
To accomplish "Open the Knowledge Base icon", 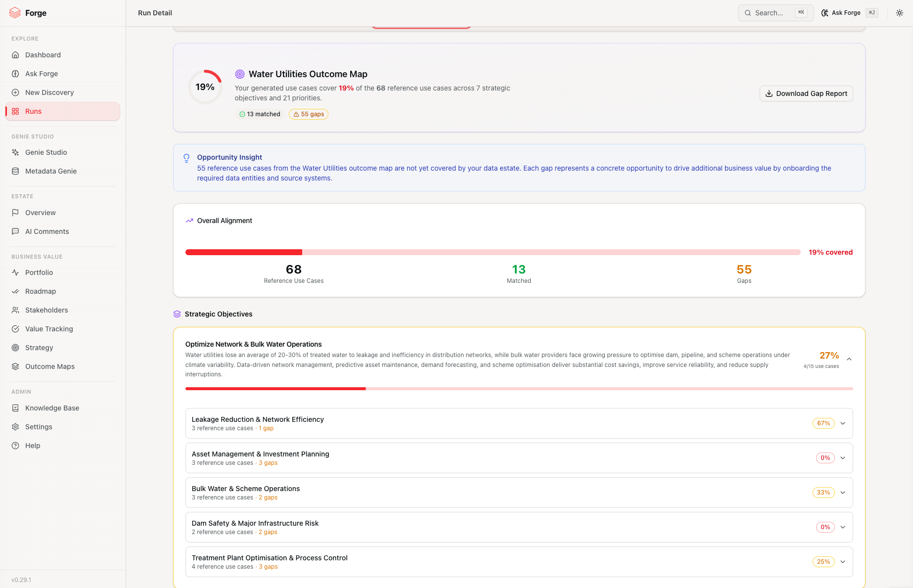I will click(x=15, y=408).
